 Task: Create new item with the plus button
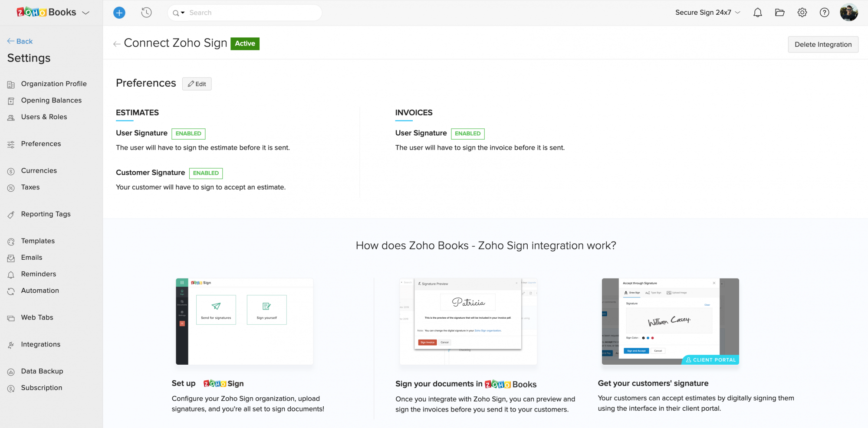click(119, 13)
